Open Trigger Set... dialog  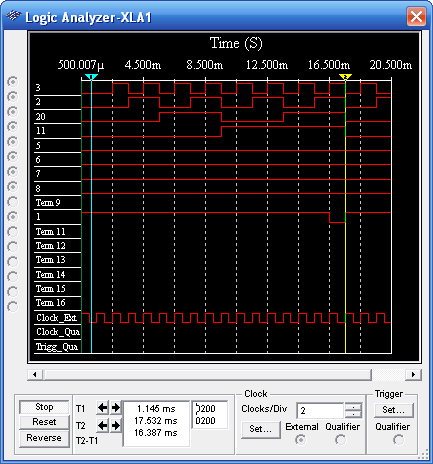394,410
